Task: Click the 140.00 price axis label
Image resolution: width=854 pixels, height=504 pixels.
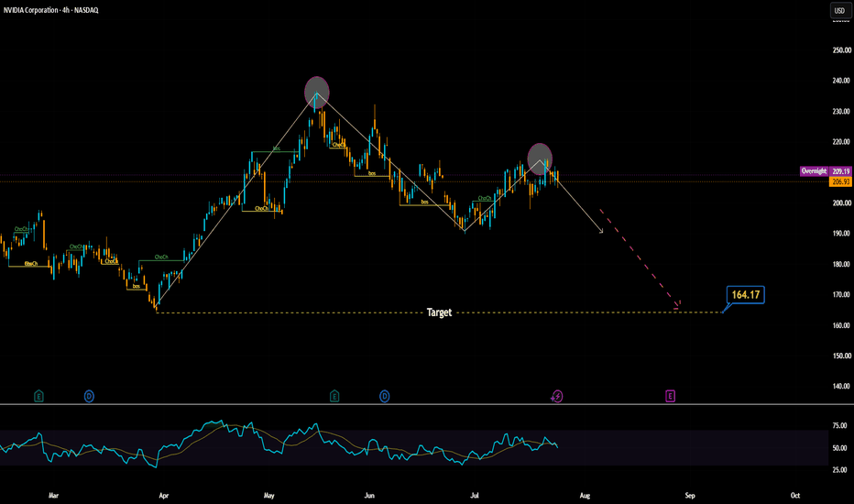Action: [x=841, y=387]
